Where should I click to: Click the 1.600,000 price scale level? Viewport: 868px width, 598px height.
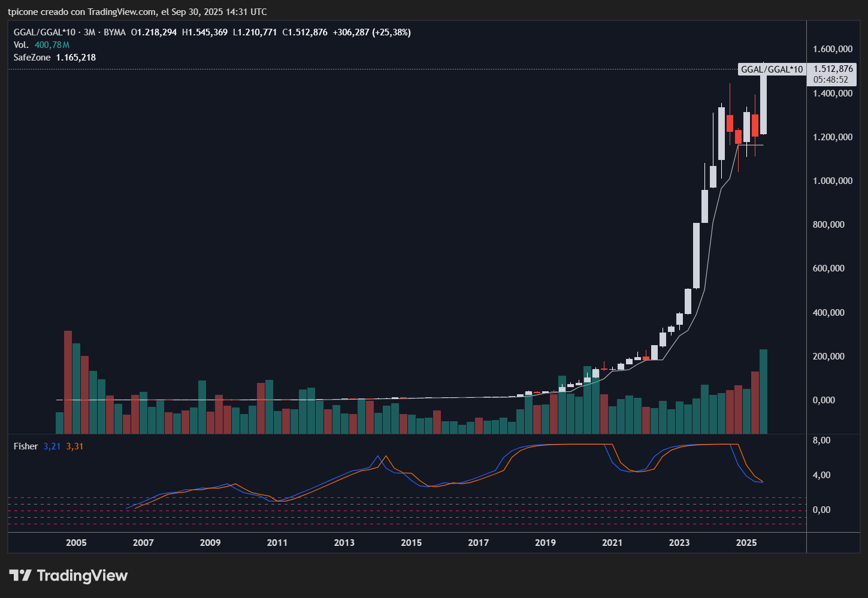pyautogui.click(x=832, y=49)
